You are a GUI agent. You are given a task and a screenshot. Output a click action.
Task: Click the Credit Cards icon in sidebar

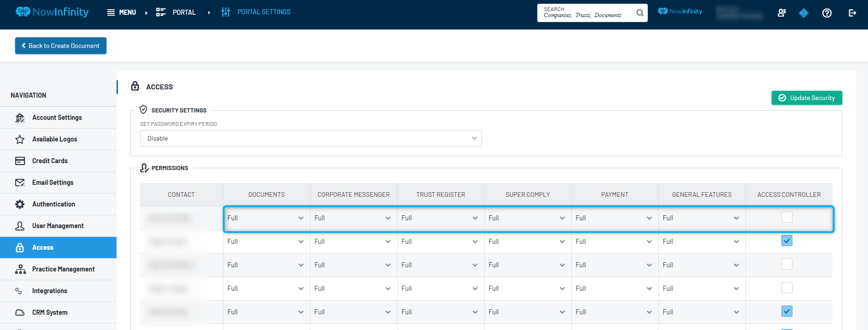pos(20,161)
